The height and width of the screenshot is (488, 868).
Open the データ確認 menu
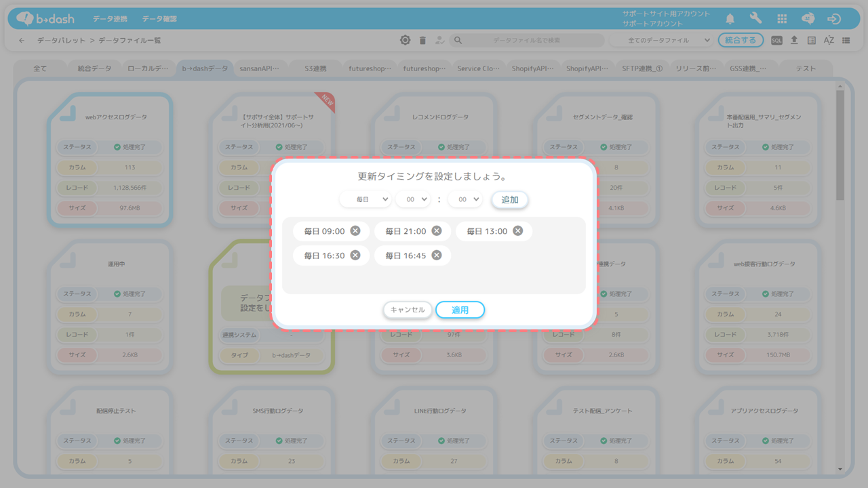(160, 19)
